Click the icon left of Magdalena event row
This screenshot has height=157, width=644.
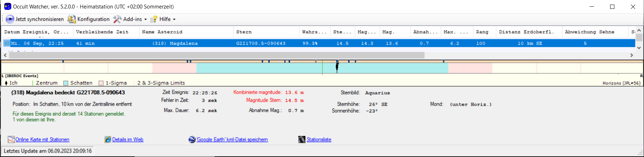7,43
